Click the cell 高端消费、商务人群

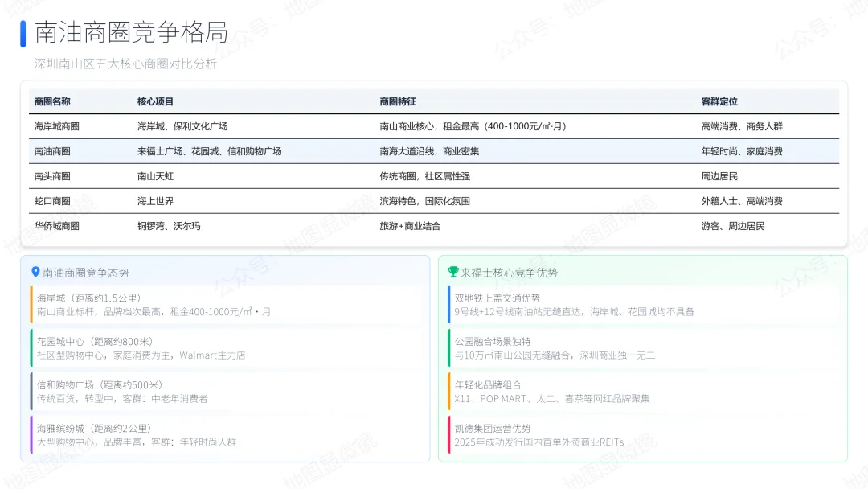pos(742,126)
